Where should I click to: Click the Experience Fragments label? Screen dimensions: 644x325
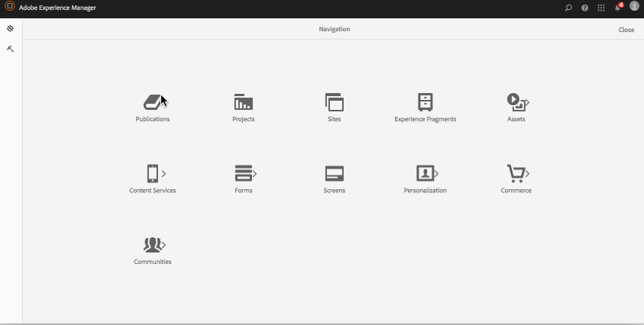(x=425, y=119)
